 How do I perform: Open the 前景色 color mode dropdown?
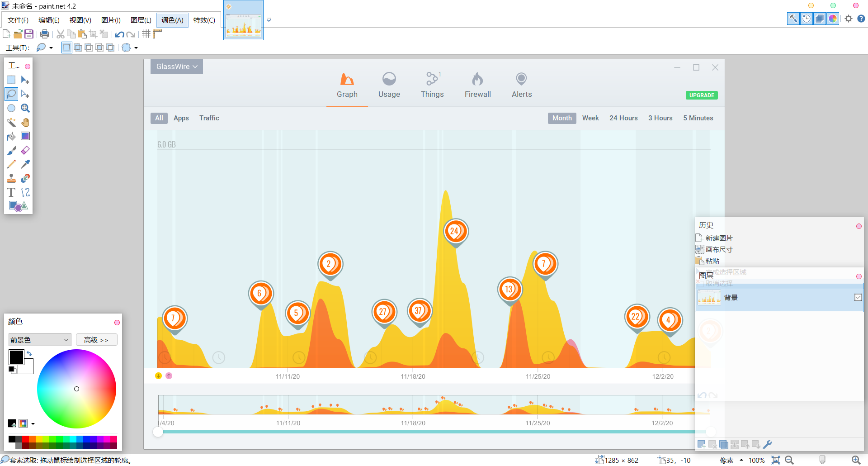coord(40,340)
